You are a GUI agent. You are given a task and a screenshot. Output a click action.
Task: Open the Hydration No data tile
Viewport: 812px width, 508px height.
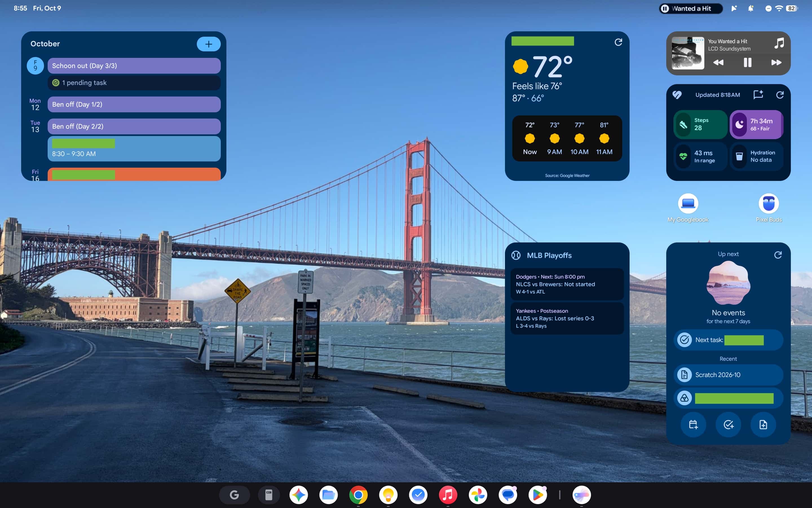pyautogui.click(x=756, y=157)
